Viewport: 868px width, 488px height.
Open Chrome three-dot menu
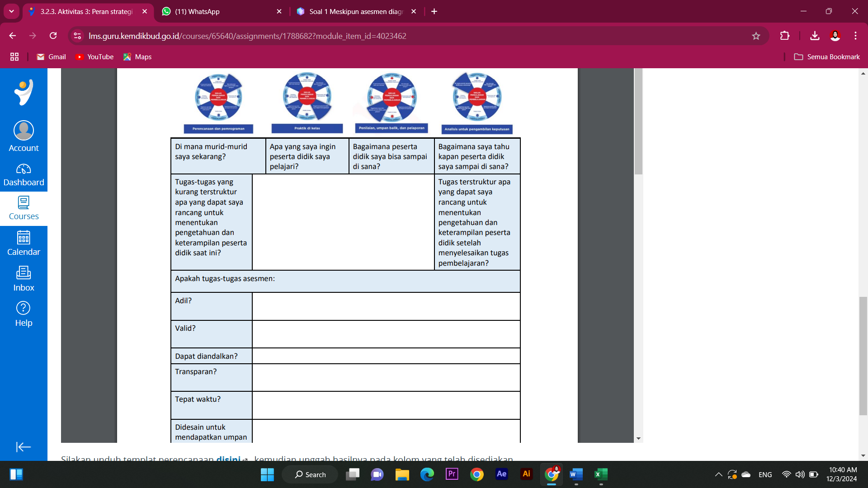[x=855, y=36]
